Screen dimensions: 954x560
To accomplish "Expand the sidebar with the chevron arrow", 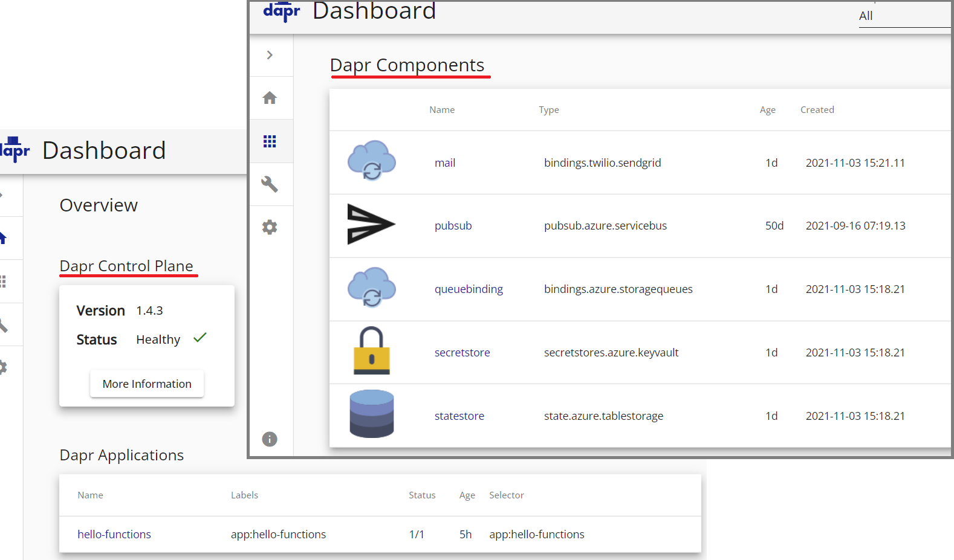I will pyautogui.click(x=270, y=55).
